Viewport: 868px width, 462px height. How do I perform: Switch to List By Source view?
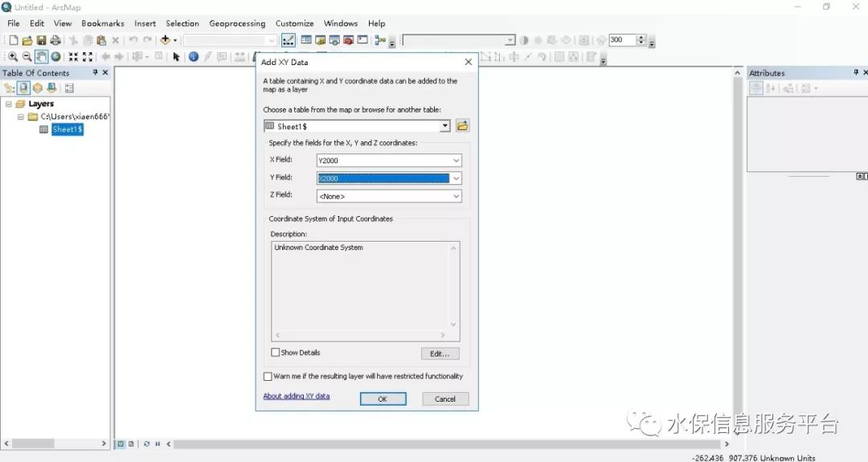[x=23, y=88]
